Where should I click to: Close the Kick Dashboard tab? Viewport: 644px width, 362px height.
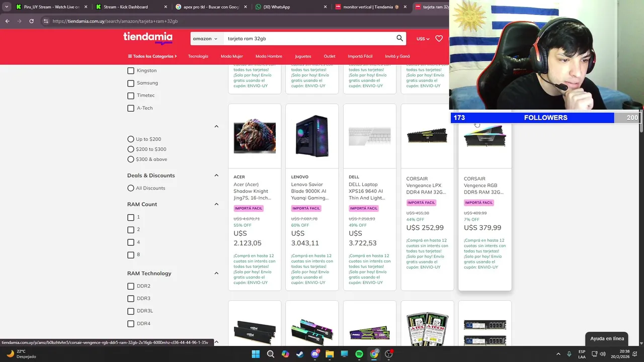[166, 7]
